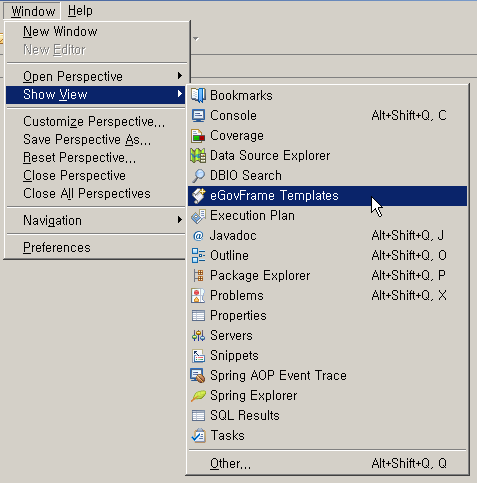Expand the Open Perspective submenu arrow

tap(180, 76)
